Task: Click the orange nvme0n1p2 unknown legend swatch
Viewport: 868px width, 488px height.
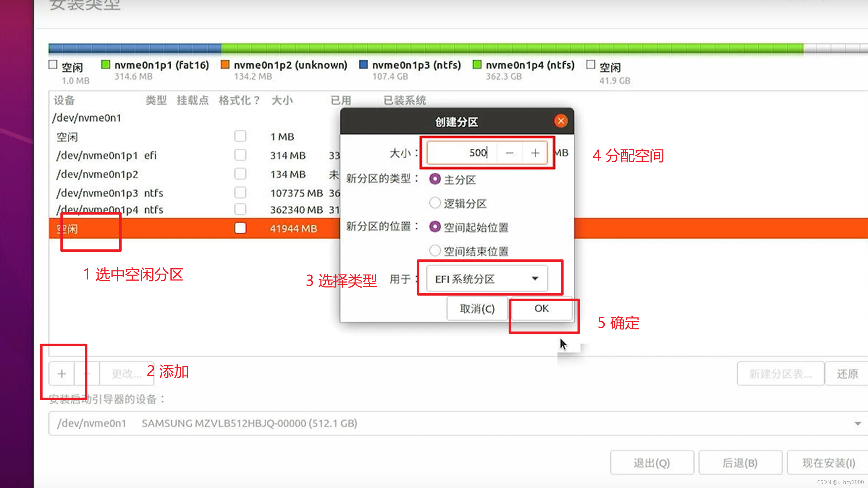Action: tap(225, 64)
